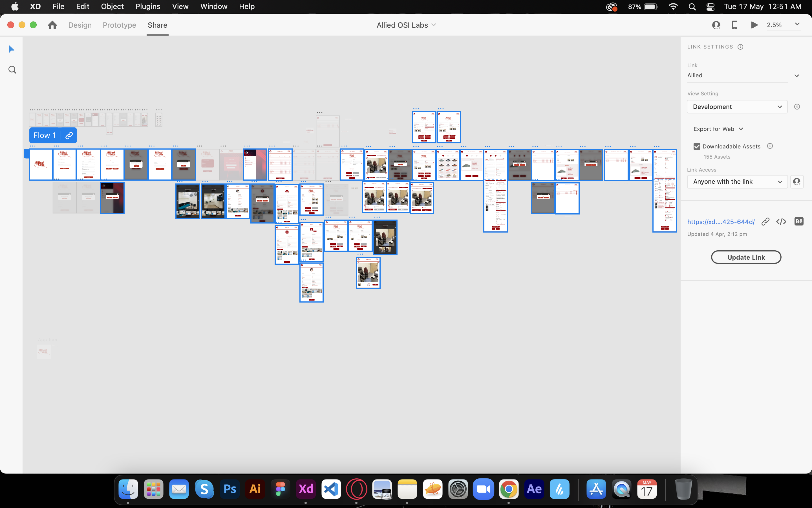Open Skype from the dock

[x=204, y=489]
